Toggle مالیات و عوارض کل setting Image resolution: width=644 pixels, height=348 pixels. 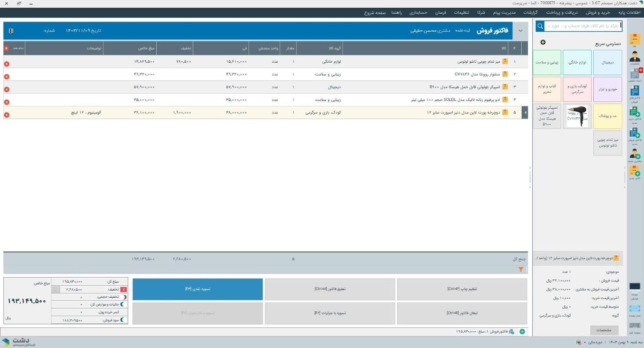124,304
